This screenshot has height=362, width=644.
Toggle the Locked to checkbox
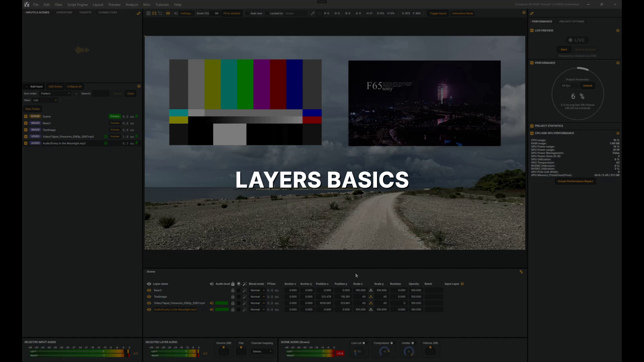pos(267,13)
